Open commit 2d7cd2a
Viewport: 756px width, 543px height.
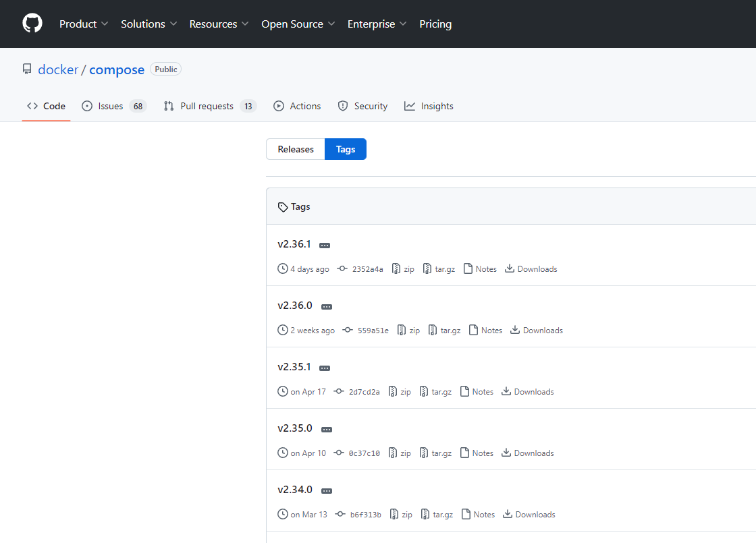tap(357, 392)
